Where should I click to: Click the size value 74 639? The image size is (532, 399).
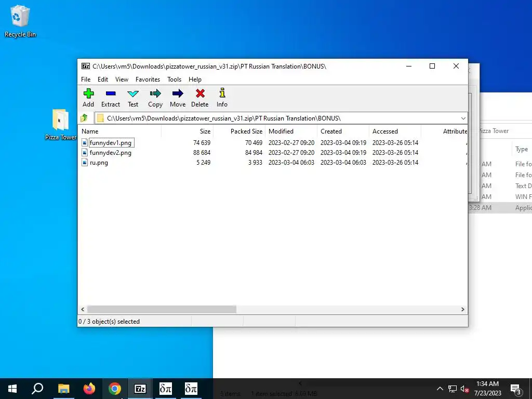pyautogui.click(x=202, y=143)
